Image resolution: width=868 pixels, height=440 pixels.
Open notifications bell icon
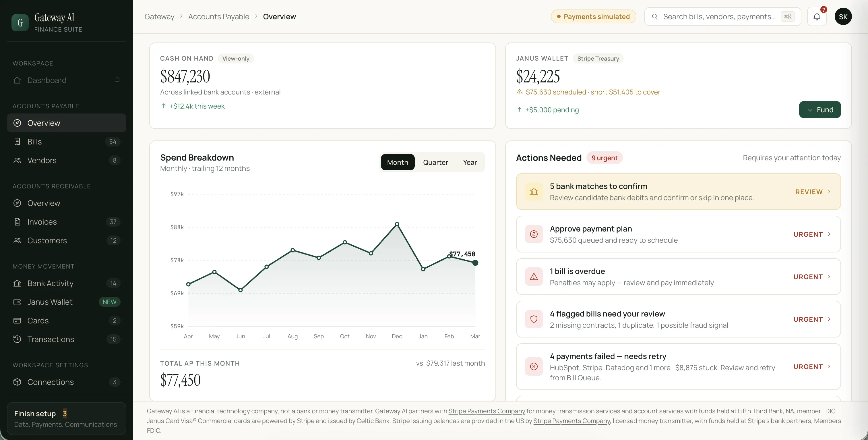click(x=817, y=17)
